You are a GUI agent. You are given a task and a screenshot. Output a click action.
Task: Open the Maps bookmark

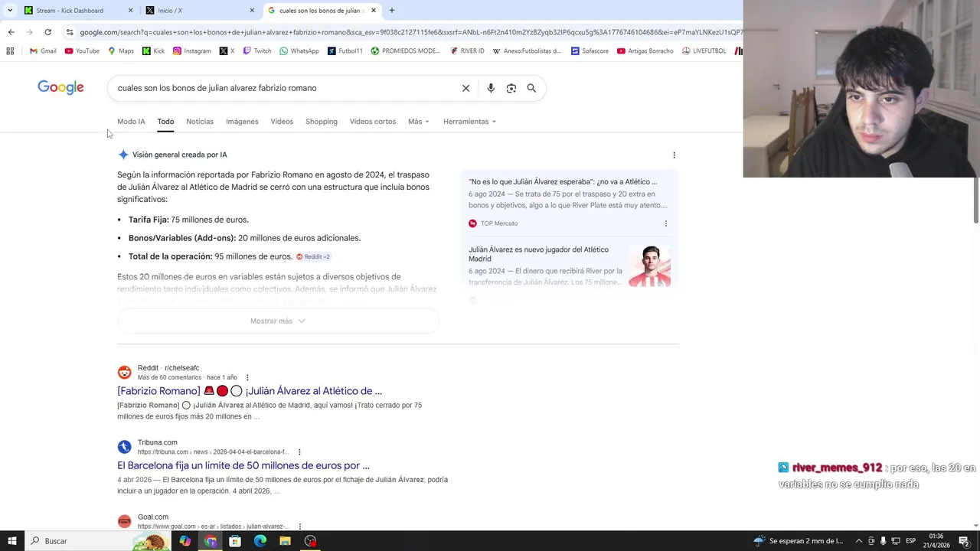point(121,51)
